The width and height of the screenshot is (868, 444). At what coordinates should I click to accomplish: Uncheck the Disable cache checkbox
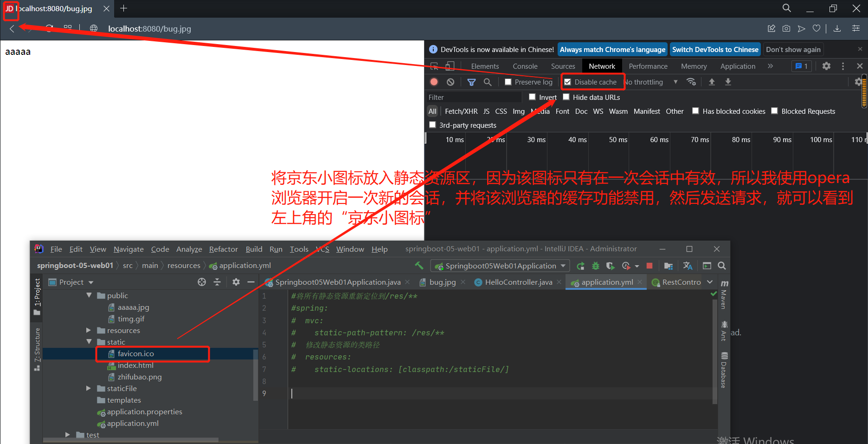point(567,82)
